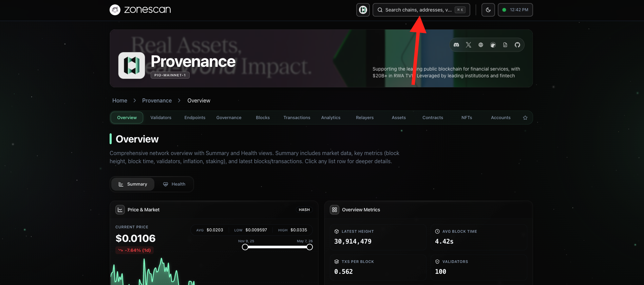Click the latest height value 30,914,479
The image size is (644, 285).
pos(353,242)
